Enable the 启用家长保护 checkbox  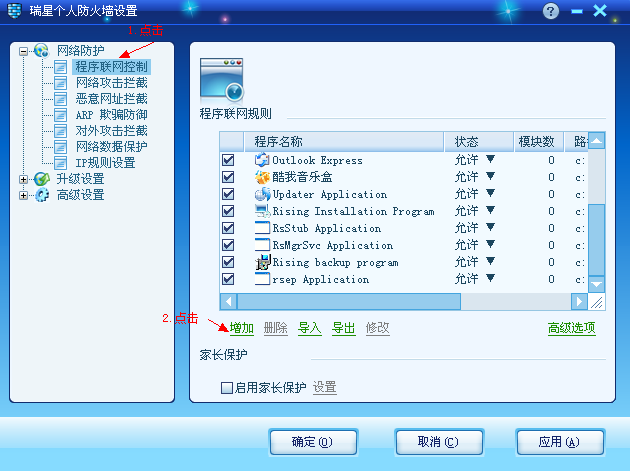[x=227, y=388]
